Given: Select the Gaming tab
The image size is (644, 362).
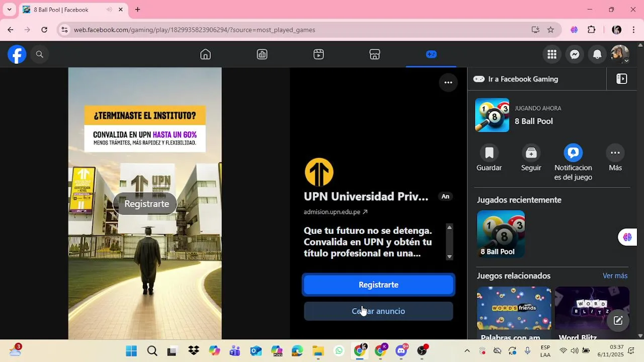Looking at the screenshot, I should pyautogui.click(x=431, y=54).
